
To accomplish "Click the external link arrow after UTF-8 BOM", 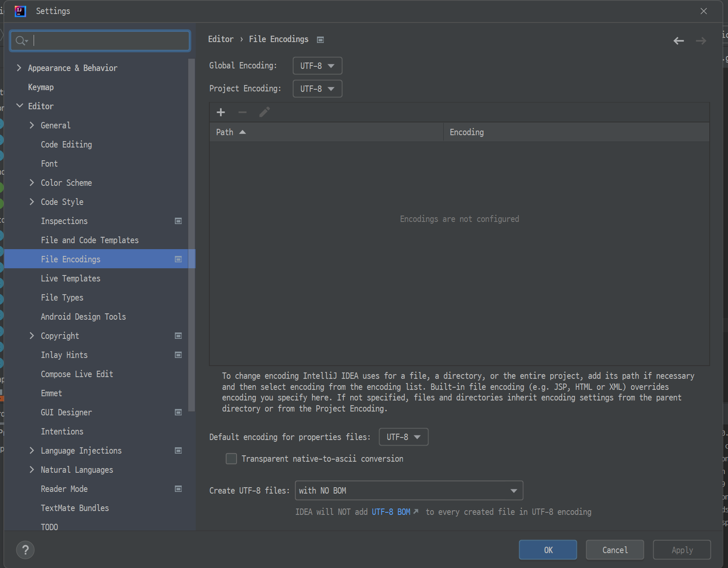I will tap(416, 511).
